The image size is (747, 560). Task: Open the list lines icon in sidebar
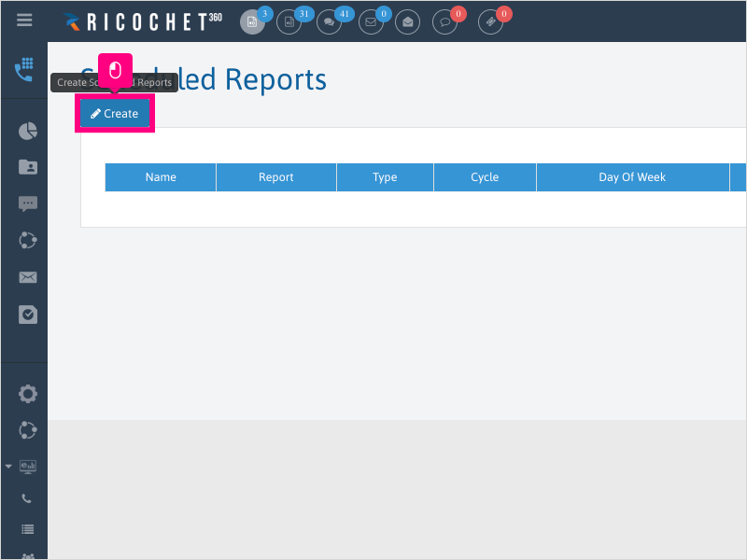coord(28,529)
